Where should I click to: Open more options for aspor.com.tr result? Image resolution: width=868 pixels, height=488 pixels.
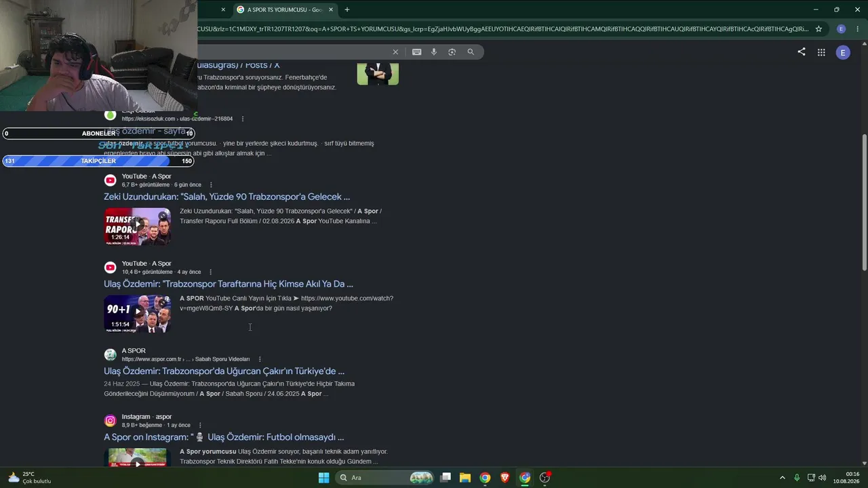[260, 359]
